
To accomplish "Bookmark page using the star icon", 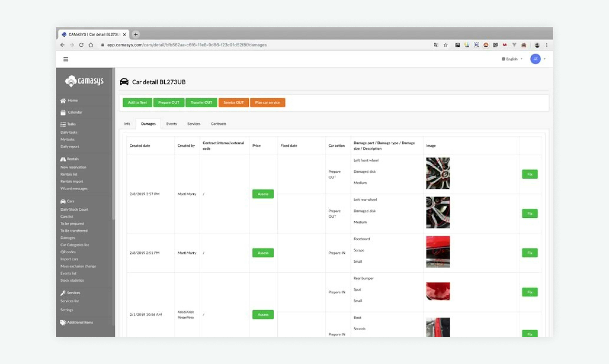I will 445,45.
